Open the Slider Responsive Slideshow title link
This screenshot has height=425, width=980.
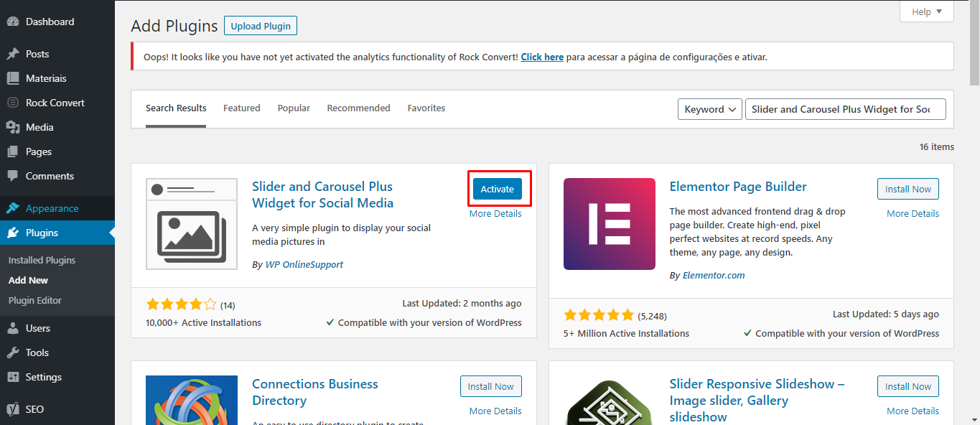[757, 400]
